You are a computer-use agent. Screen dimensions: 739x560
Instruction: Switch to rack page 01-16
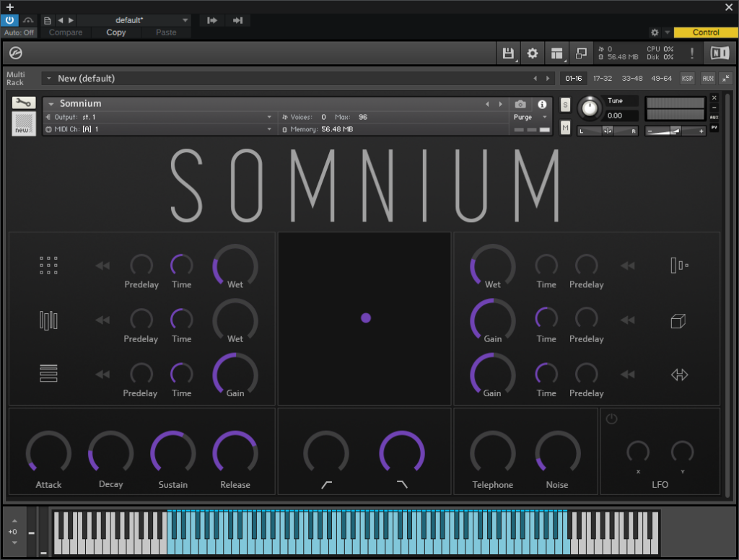(x=574, y=78)
